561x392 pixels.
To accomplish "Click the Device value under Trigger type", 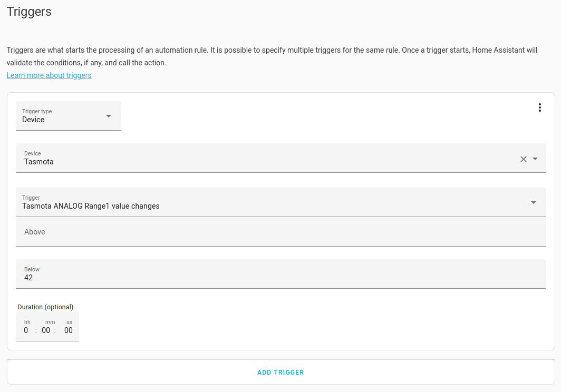I will point(33,120).
